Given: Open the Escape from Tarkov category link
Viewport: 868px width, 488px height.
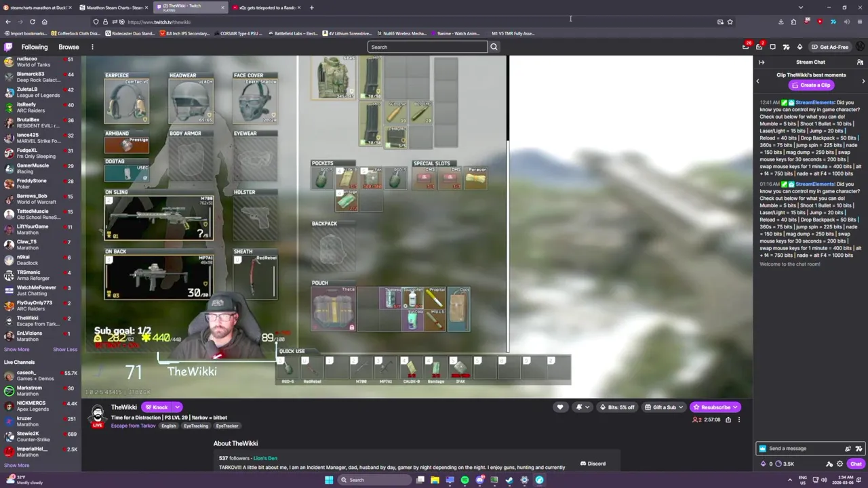Looking at the screenshot, I should pyautogui.click(x=133, y=426).
